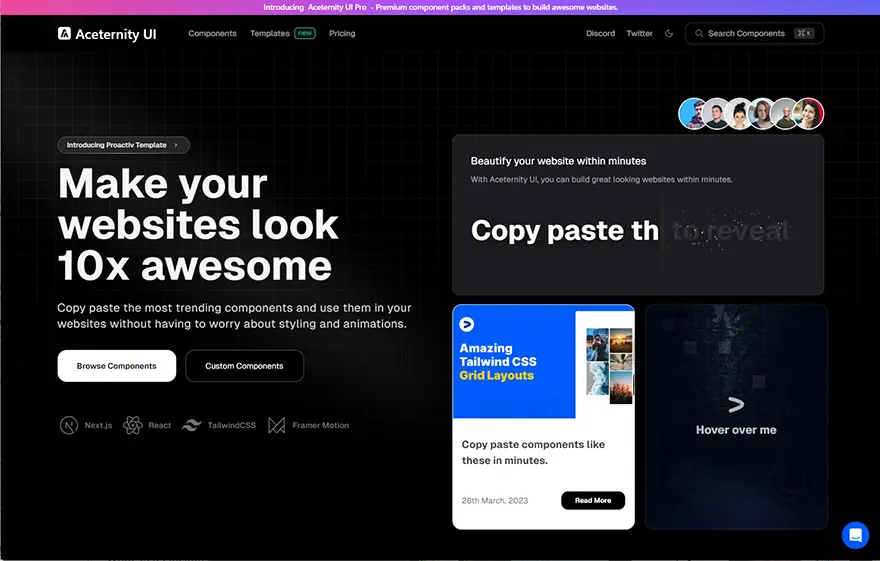Focus the Search Components field

tap(754, 33)
